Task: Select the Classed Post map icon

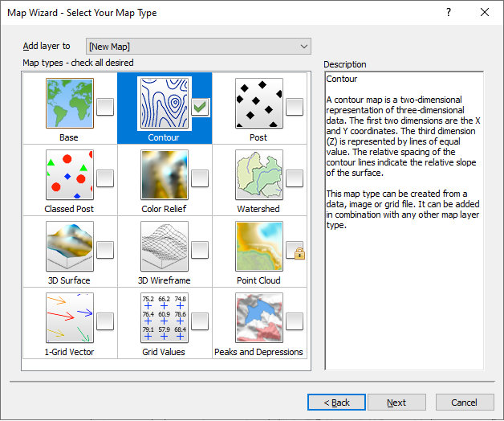Action: [x=69, y=174]
